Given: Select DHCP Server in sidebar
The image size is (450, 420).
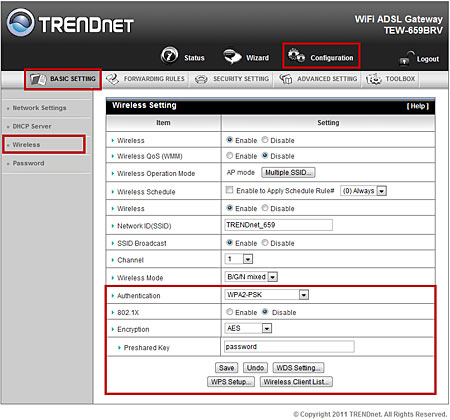Looking at the screenshot, I should coord(32,126).
